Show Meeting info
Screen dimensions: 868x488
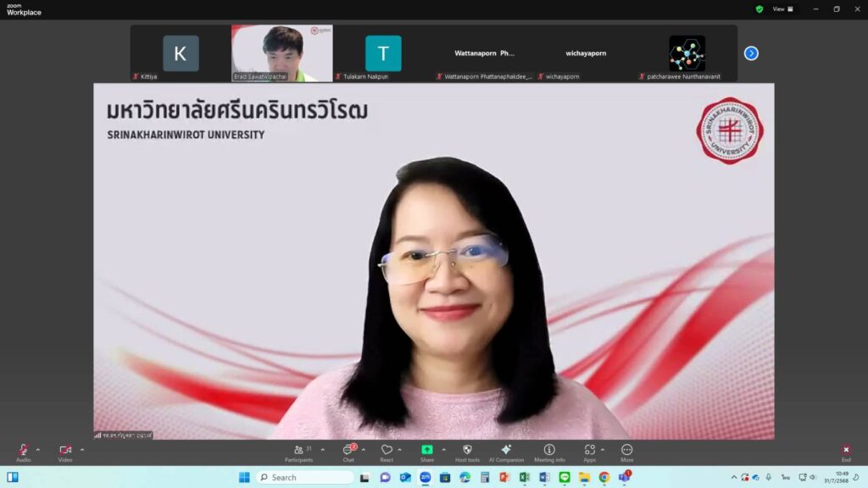pos(549,452)
